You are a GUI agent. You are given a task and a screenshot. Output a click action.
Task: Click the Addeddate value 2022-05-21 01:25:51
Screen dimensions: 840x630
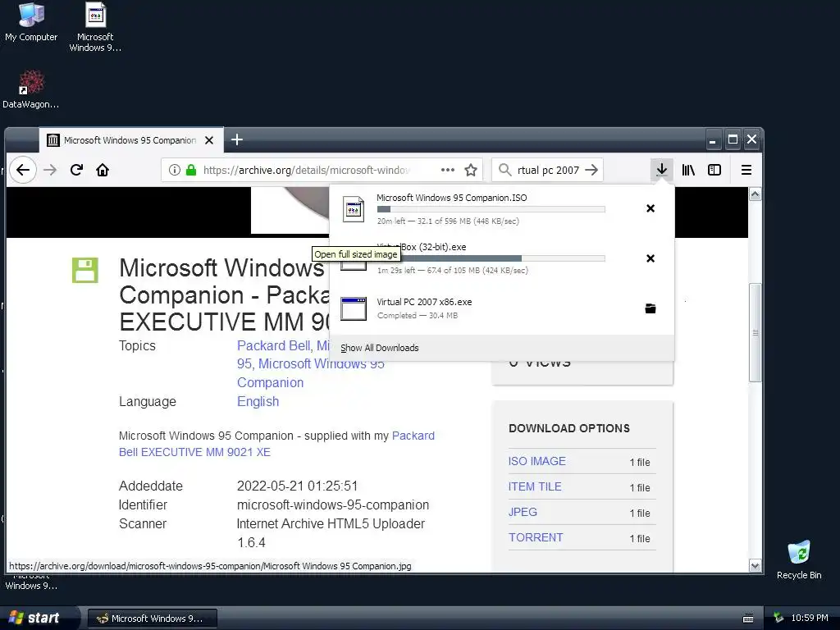297,486
